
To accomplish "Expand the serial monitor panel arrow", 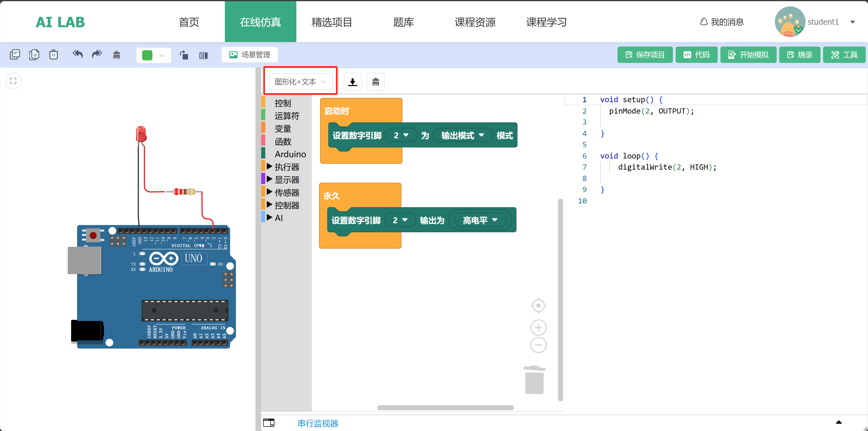I will coord(839,422).
